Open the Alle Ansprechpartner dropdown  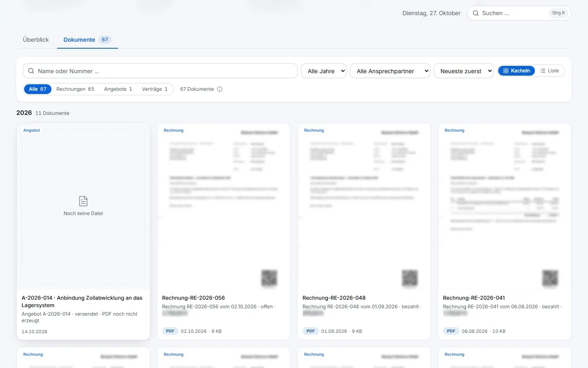click(x=390, y=71)
